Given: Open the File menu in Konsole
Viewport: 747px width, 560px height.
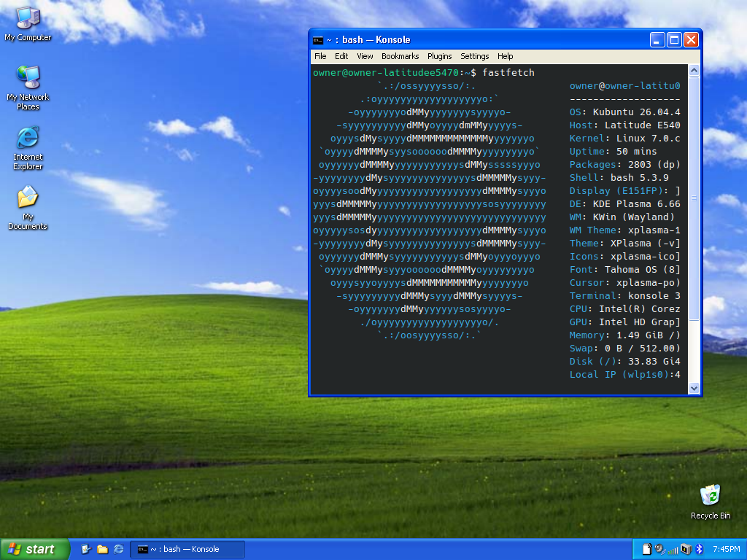Looking at the screenshot, I should click(320, 56).
